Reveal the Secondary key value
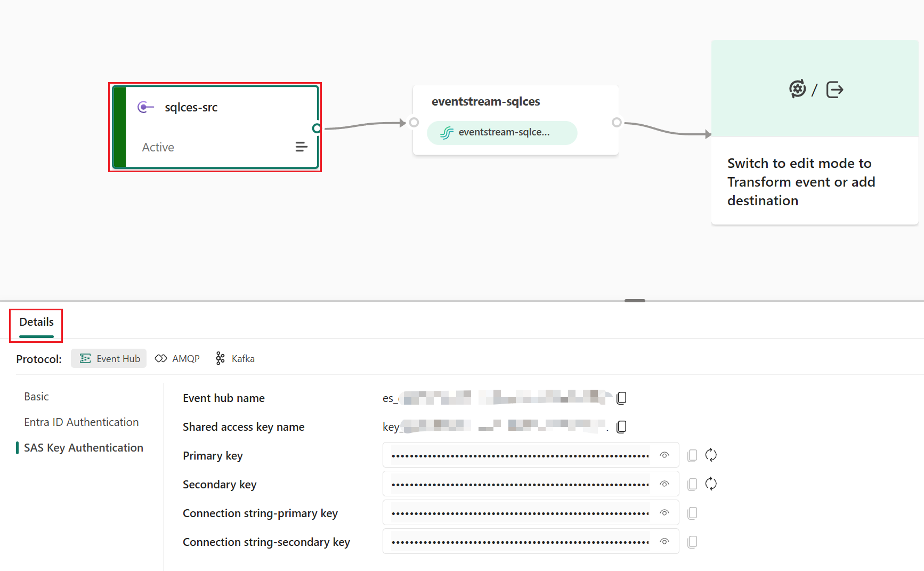The width and height of the screenshot is (924, 571). [x=664, y=484]
